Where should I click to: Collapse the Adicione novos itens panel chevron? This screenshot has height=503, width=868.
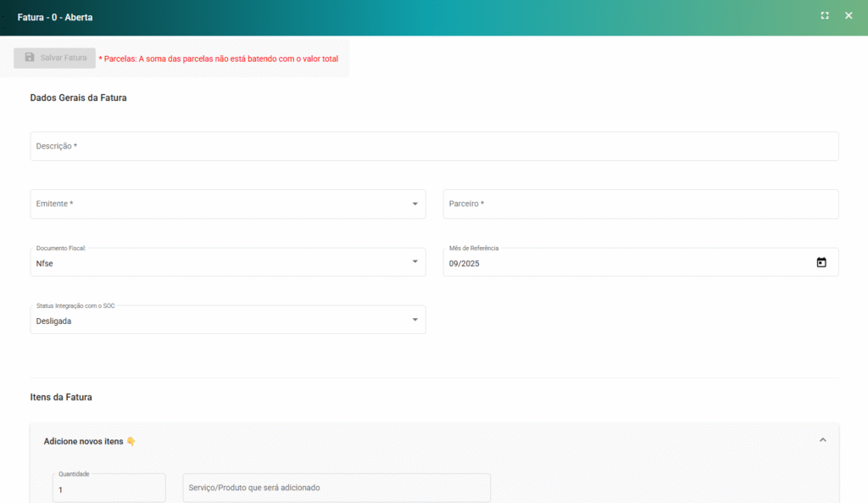click(x=821, y=440)
